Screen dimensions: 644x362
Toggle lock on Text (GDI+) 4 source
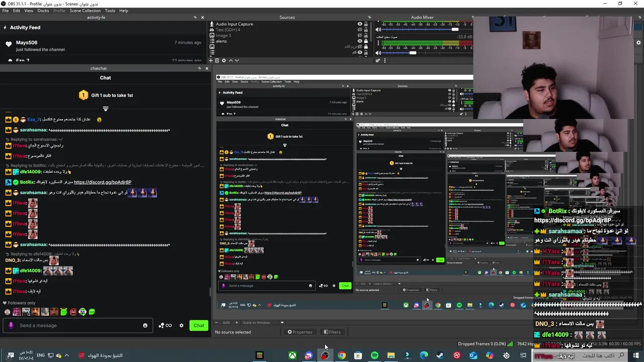(x=366, y=30)
